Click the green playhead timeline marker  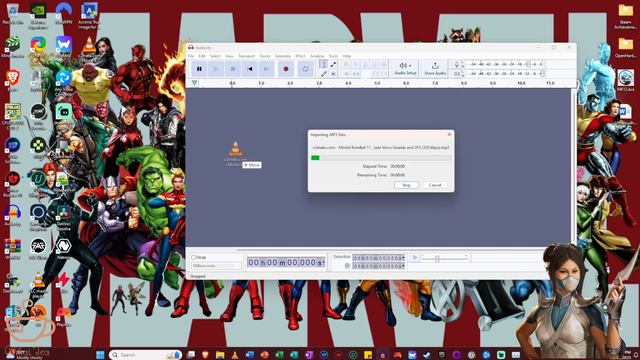pos(194,83)
